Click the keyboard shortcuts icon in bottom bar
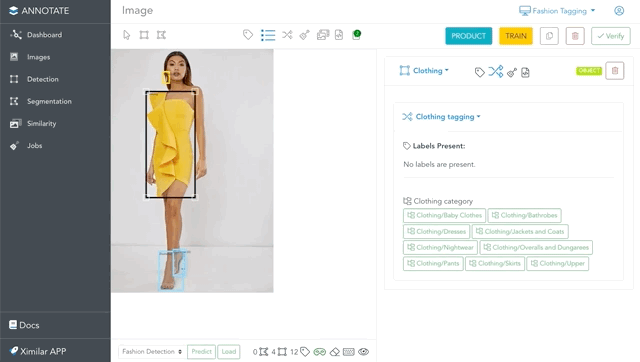This screenshot has height=362, width=640. point(349,352)
